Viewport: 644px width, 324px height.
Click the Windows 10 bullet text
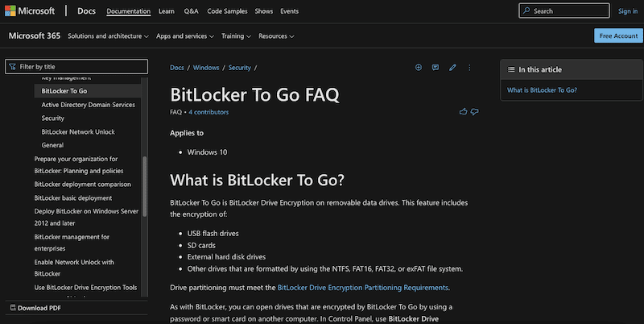(207, 152)
